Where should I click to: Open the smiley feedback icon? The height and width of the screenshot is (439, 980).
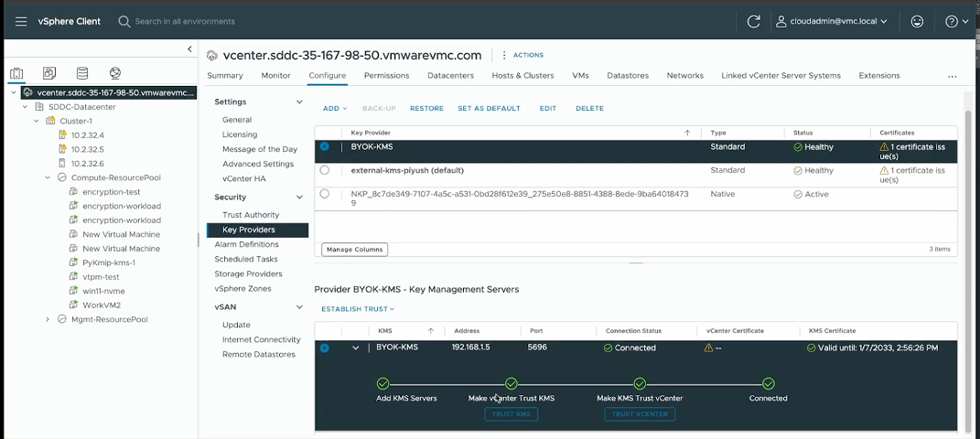[x=917, y=21]
